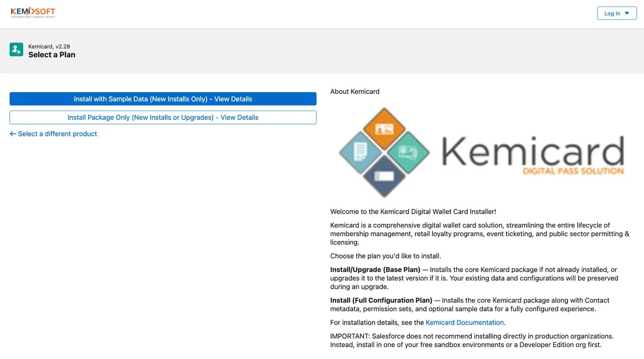
Task: Click the 'About Kemicard' heading
Action: coord(355,91)
